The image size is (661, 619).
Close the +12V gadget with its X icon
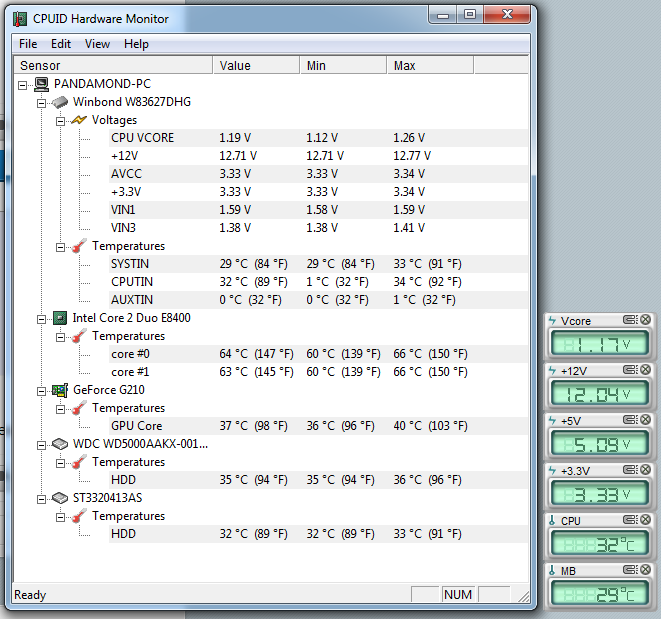point(645,370)
